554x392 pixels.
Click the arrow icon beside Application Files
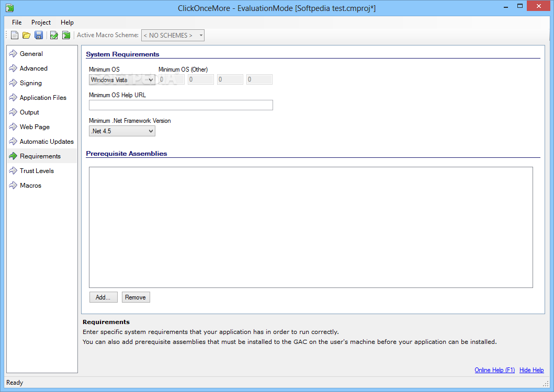13,97
